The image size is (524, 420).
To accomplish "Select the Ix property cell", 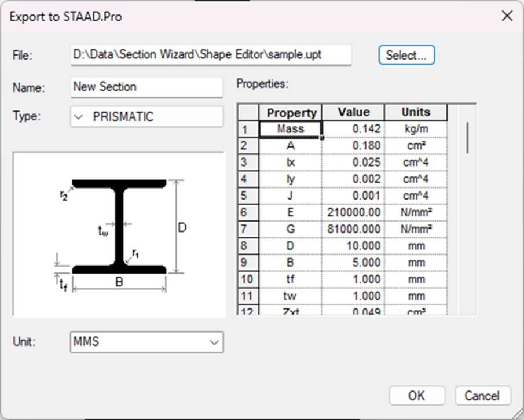I will [291, 162].
